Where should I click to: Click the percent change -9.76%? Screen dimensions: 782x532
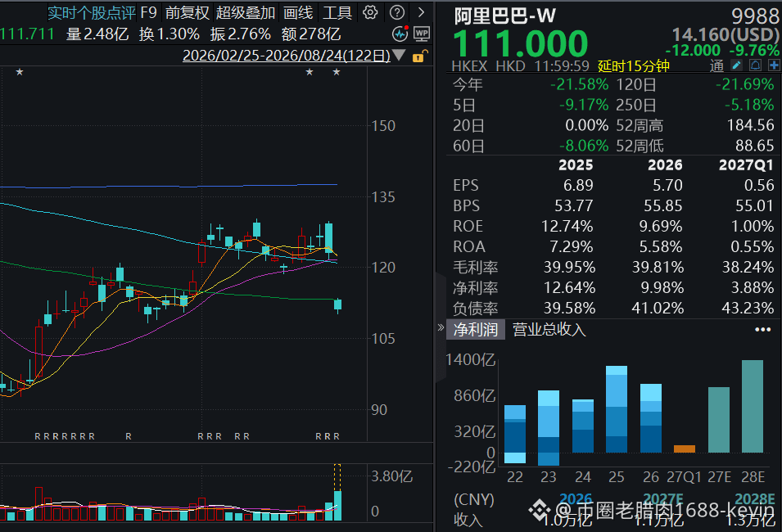tap(753, 51)
